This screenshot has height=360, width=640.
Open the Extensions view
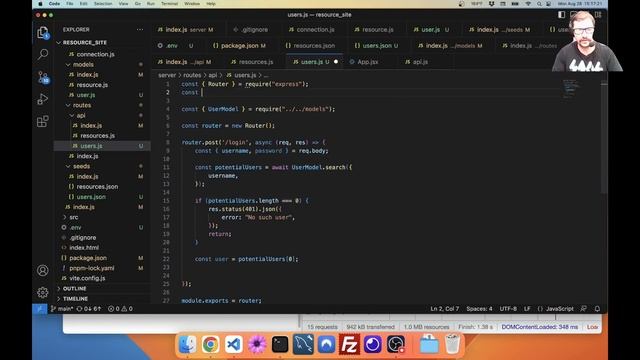(43, 121)
